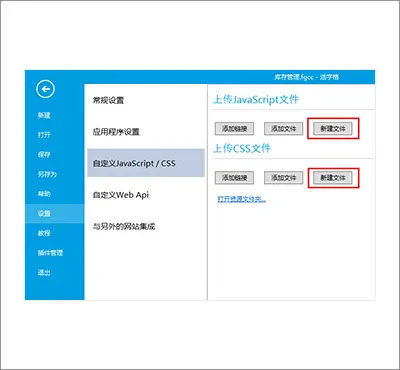Click 新建文件 under 上传CSS文件
The image size is (400, 370).
pos(333,178)
